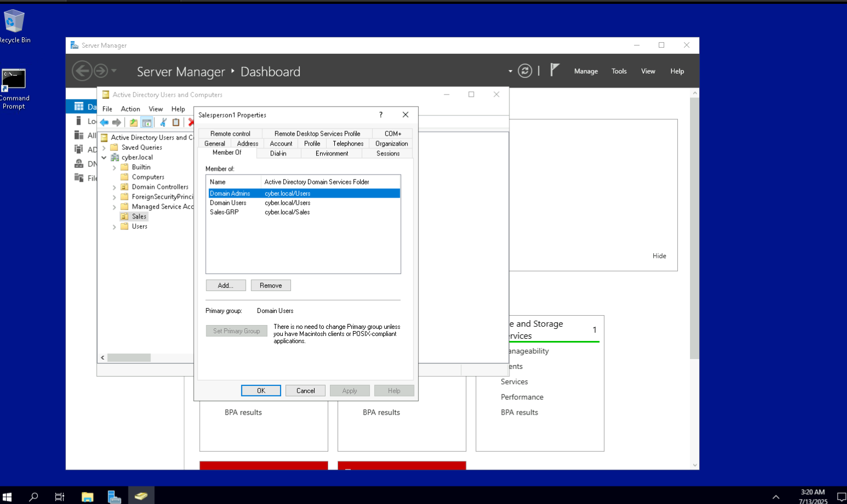
Task: Click the Add... button
Action: pos(226,285)
